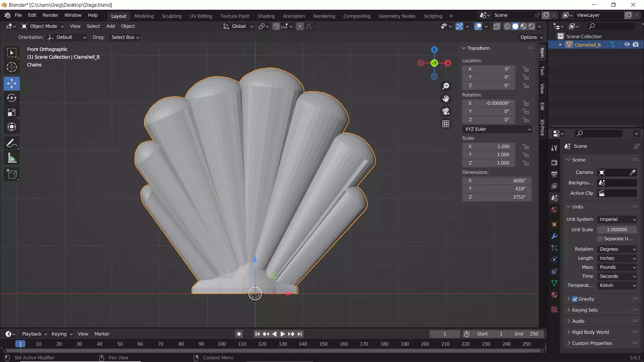The image size is (644, 362).
Task: Open the Keying popover
Action: coord(62,334)
